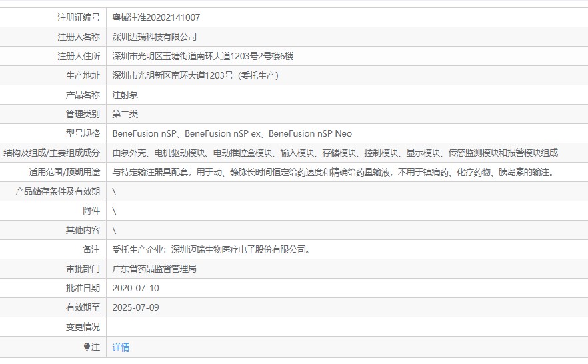Select address 深圳市光明区玉塘街道南环大道1203号2号楼6楼
This screenshot has width=588, height=364.
pyautogui.click(x=203, y=56)
